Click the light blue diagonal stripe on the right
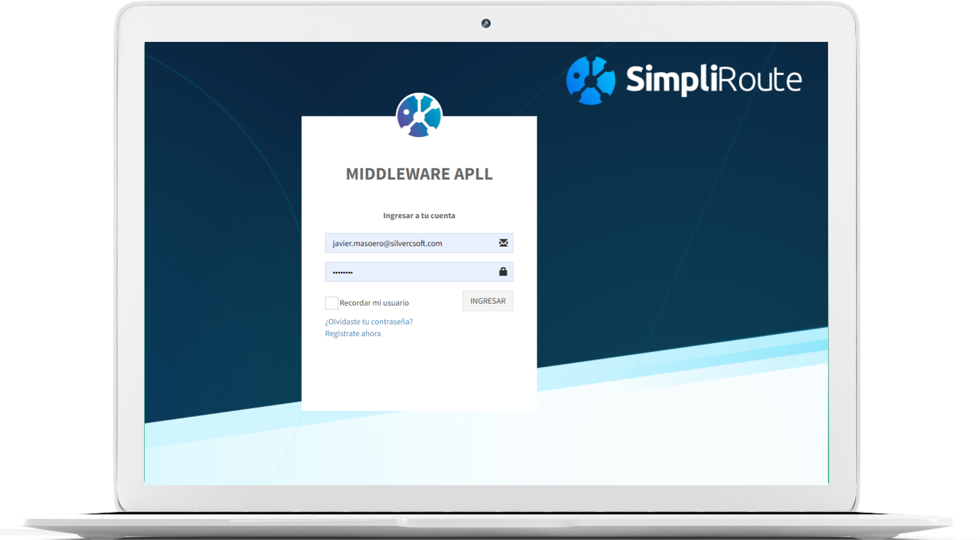 (x=724, y=357)
